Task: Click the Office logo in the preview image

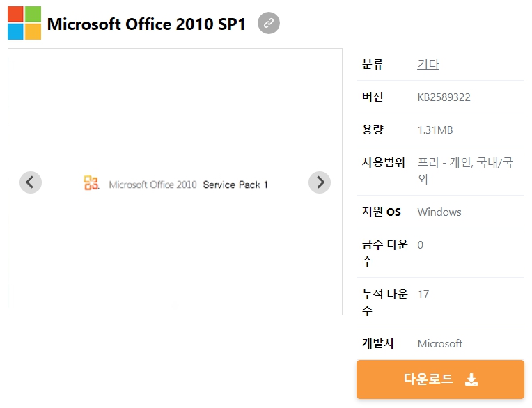Action: click(x=91, y=183)
